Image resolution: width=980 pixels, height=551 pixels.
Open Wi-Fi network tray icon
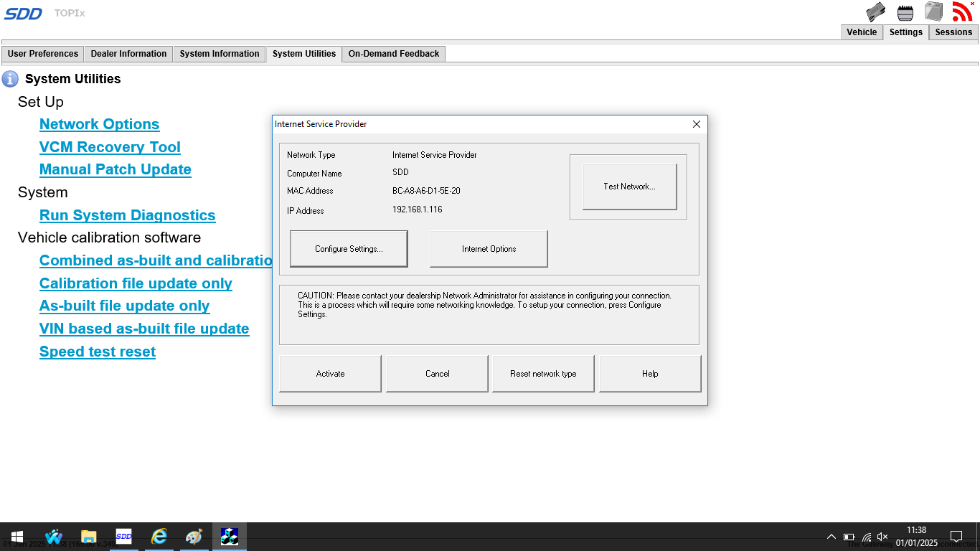pyautogui.click(x=867, y=537)
